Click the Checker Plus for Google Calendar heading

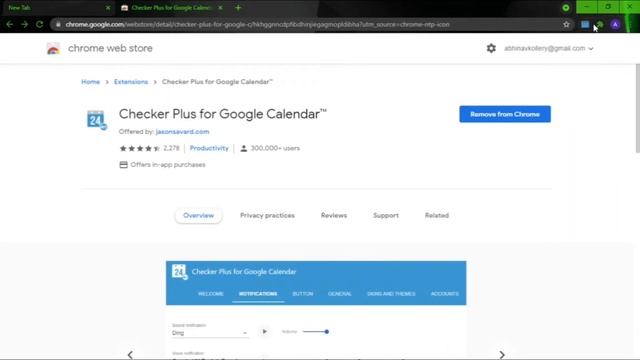coord(223,114)
